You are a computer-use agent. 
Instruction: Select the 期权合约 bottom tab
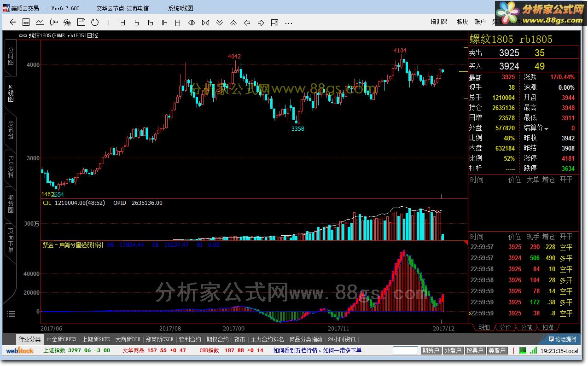[217, 339]
